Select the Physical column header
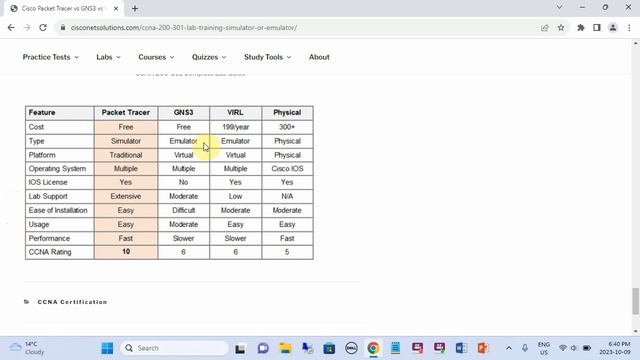 click(287, 113)
